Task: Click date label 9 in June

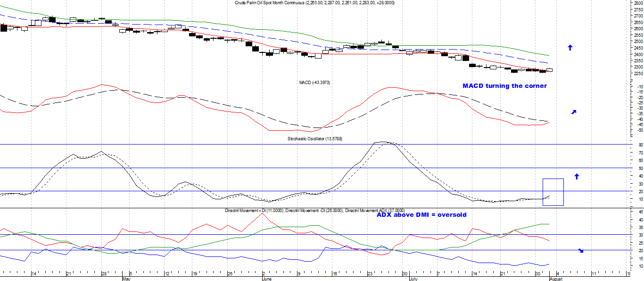Action: pos(299,273)
